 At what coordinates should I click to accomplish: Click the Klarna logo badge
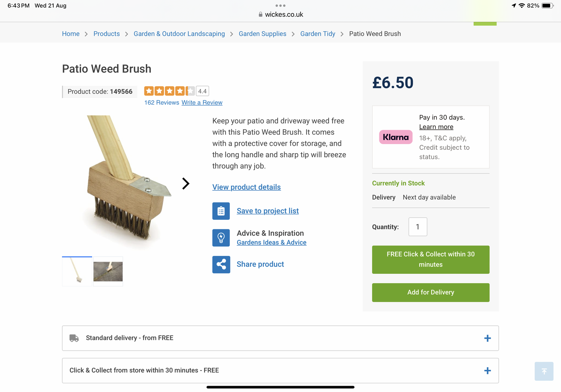coord(396,137)
